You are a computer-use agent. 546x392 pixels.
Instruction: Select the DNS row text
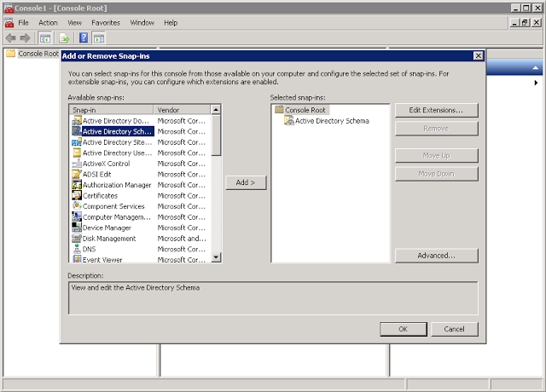89,249
